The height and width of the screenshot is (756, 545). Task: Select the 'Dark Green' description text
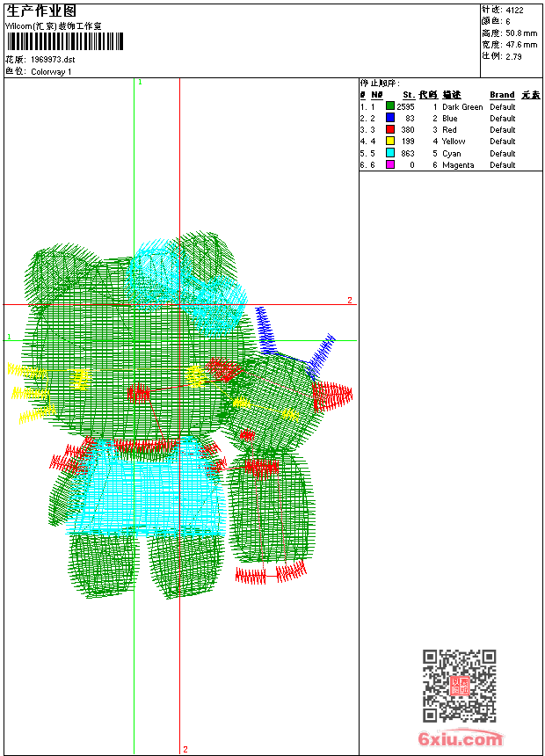pyautogui.click(x=462, y=107)
